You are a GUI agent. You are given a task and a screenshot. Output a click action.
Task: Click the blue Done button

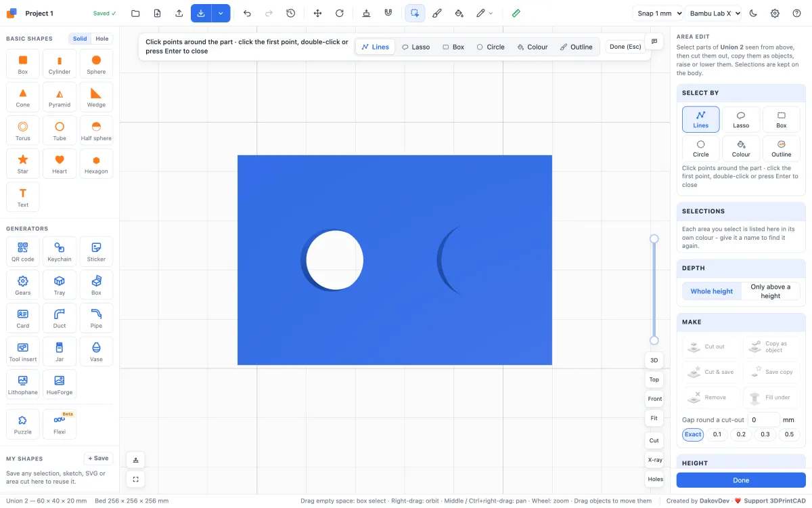pos(741,480)
